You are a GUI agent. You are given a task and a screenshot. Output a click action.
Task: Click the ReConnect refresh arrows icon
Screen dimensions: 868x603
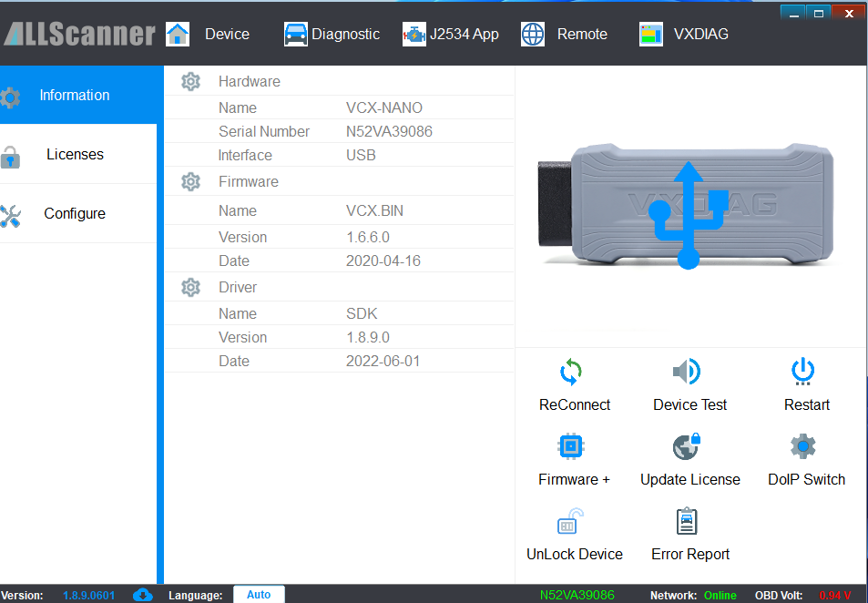tap(571, 372)
